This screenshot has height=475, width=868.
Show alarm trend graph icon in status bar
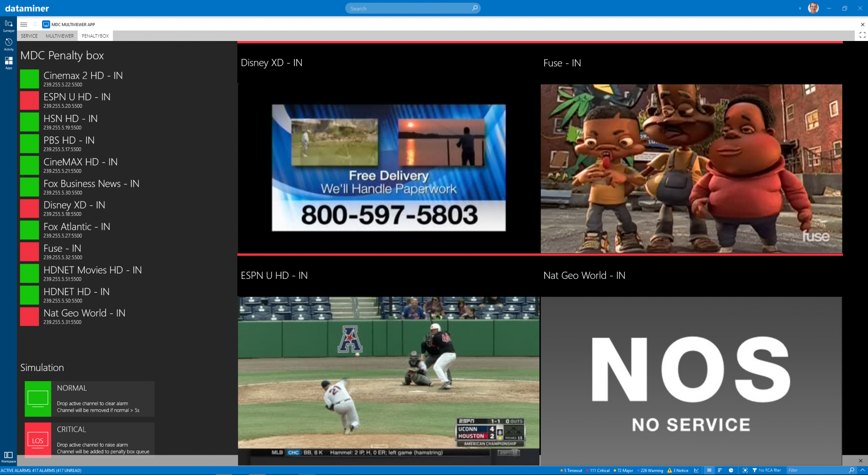click(696, 470)
